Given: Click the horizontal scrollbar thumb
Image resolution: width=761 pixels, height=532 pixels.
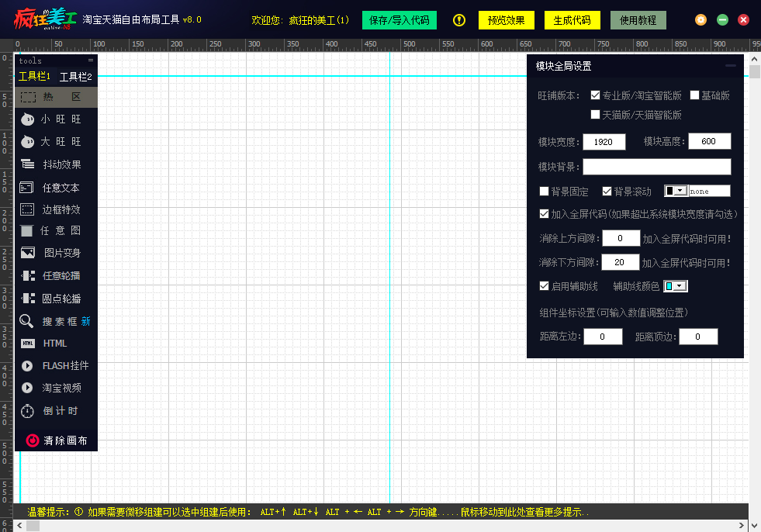Looking at the screenshot, I should (33, 525).
